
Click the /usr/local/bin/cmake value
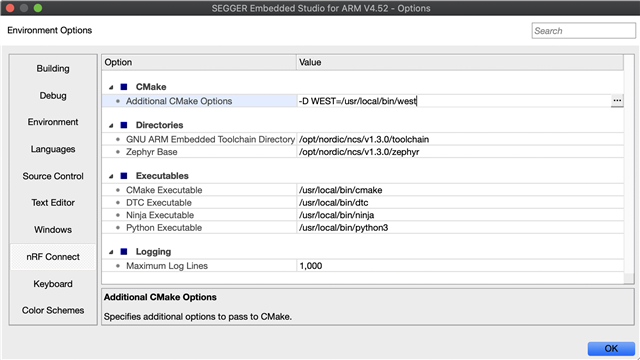coord(340,190)
